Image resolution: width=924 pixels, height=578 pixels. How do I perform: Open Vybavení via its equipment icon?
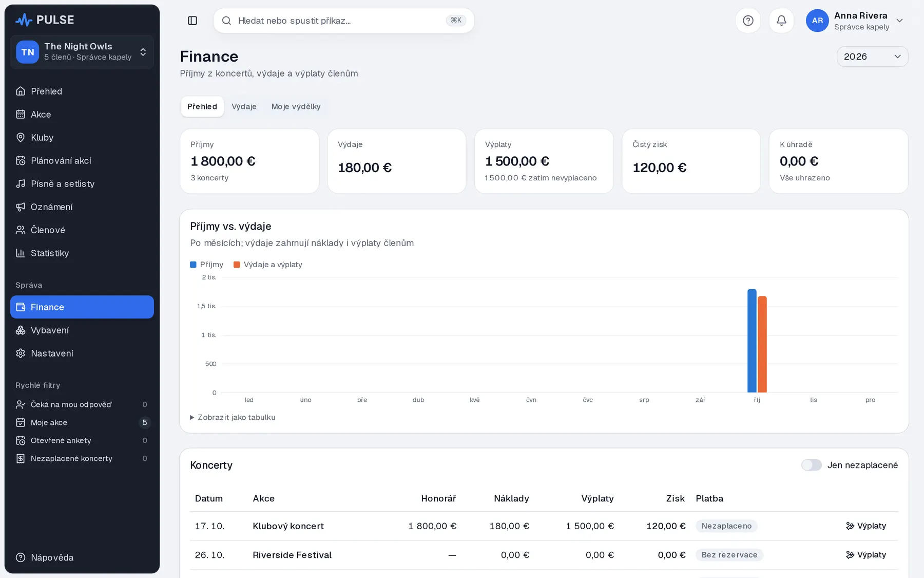(x=21, y=330)
